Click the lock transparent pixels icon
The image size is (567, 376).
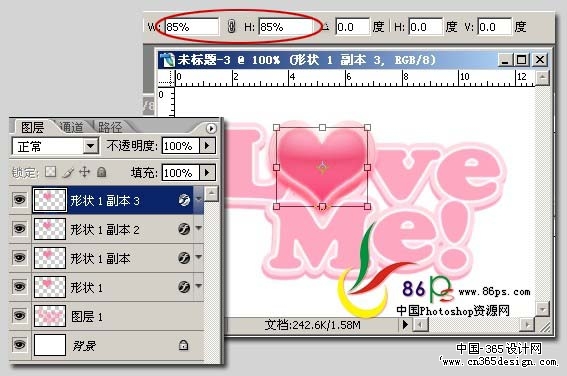(x=50, y=172)
